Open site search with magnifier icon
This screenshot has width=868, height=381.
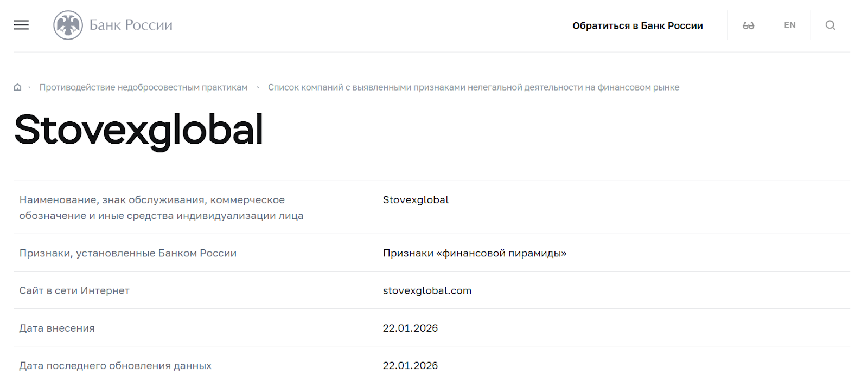click(830, 25)
